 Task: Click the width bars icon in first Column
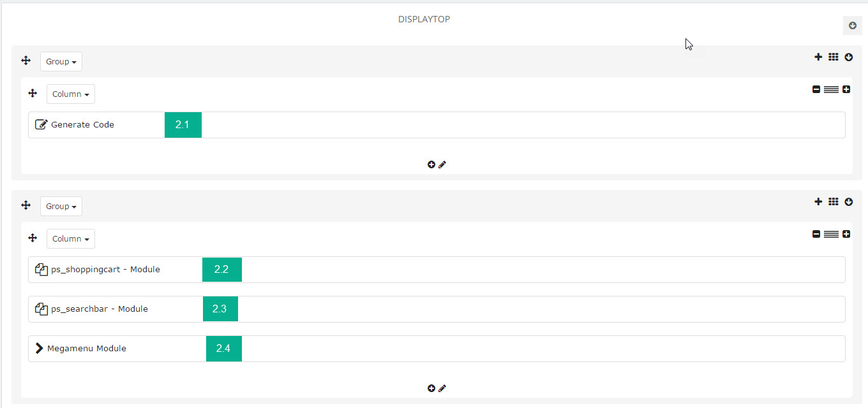point(831,89)
